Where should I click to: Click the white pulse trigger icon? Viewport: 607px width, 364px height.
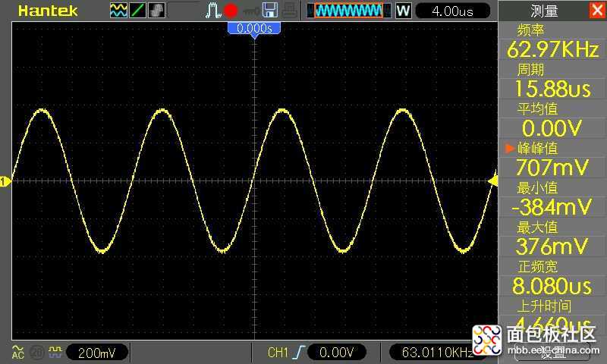point(212,11)
